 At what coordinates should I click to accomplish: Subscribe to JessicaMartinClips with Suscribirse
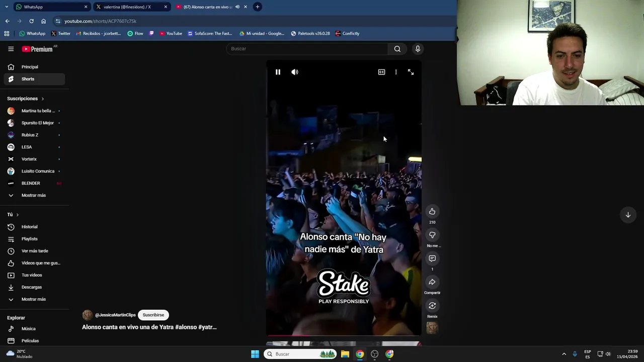pos(153,315)
